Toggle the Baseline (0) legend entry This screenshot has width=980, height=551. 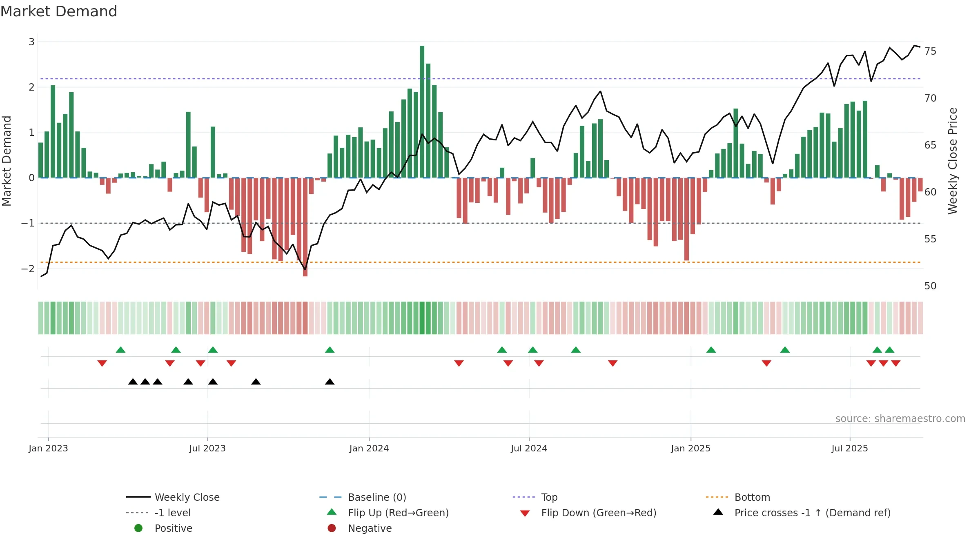point(363,497)
